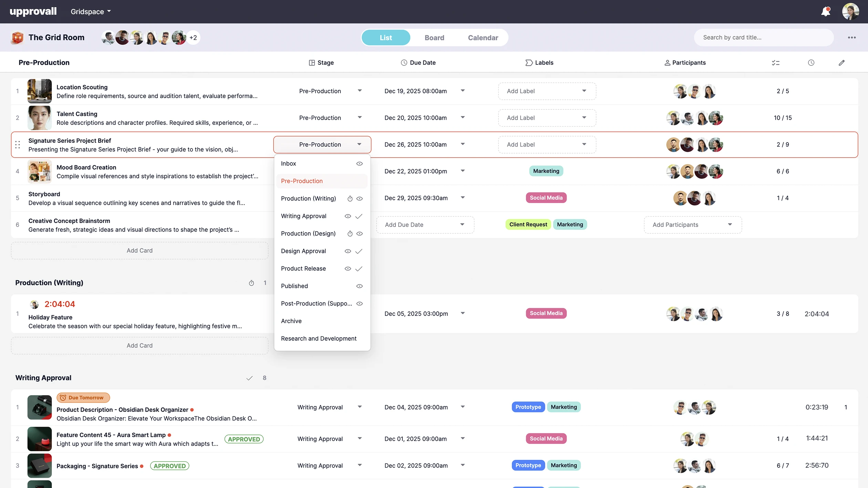Grab the drag handle on Signature Series Project Brief
Viewport: 868px width, 488px height.
(18, 145)
